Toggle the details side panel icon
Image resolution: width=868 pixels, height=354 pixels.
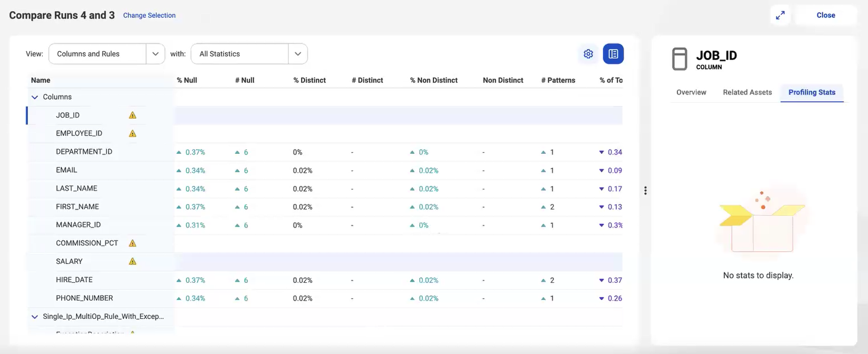pyautogui.click(x=613, y=54)
